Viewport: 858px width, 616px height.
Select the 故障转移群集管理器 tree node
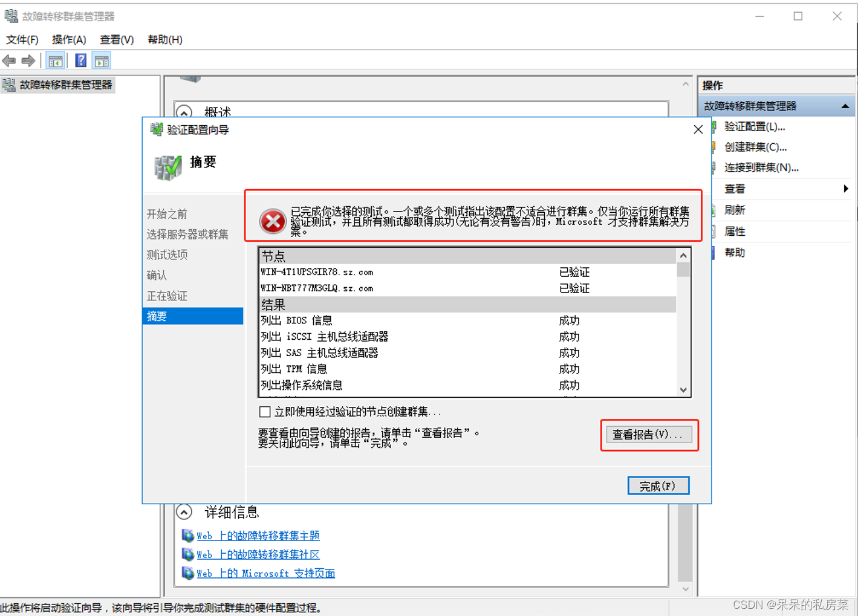pyautogui.click(x=66, y=85)
